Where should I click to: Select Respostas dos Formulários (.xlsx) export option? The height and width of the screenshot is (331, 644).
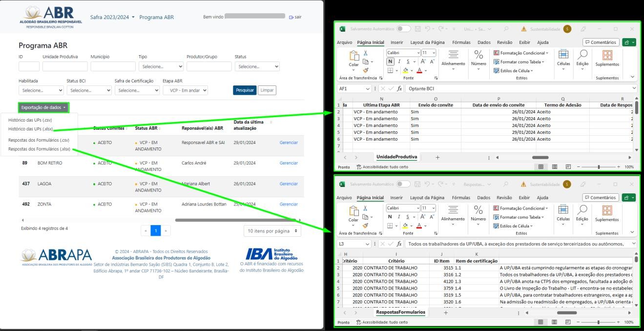[x=39, y=149]
